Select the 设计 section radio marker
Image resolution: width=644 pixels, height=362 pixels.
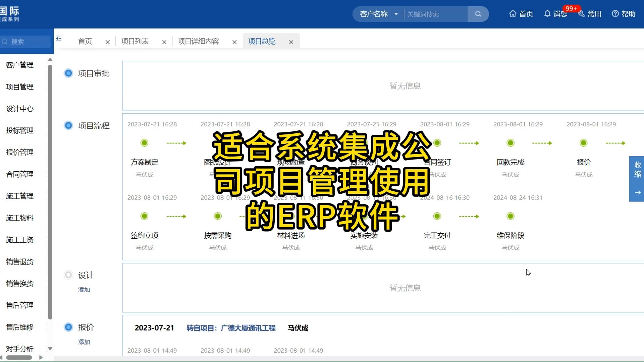(x=68, y=275)
